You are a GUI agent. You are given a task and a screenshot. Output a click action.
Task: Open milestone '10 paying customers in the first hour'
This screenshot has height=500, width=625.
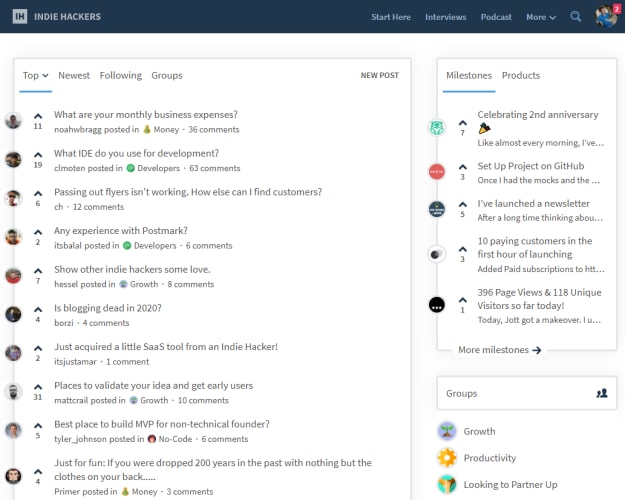[x=535, y=248]
